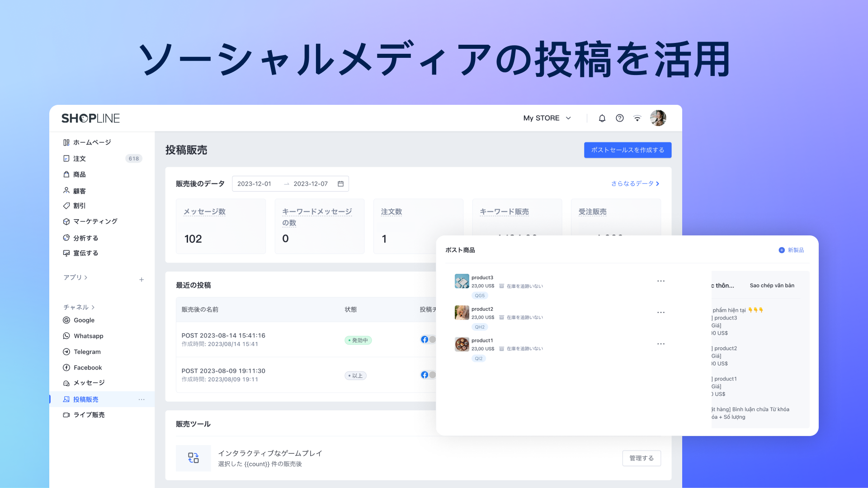Image resolution: width=868 pixels, height=488 pixels.
Task: Open the options menu for product3
Action: tap(660, 281)
